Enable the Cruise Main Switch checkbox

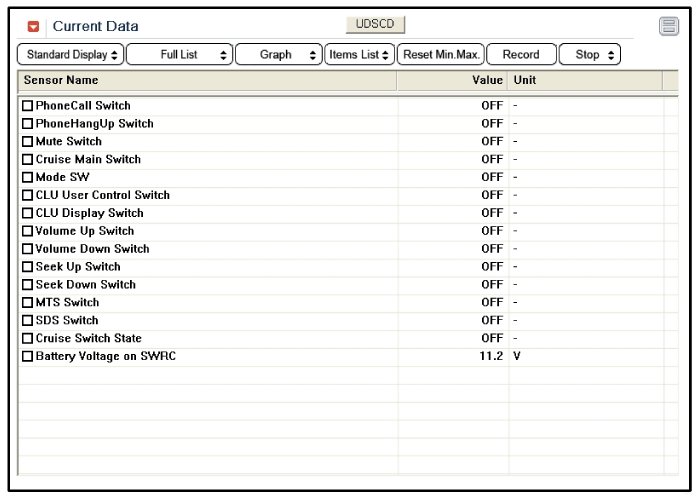(28, 160)
